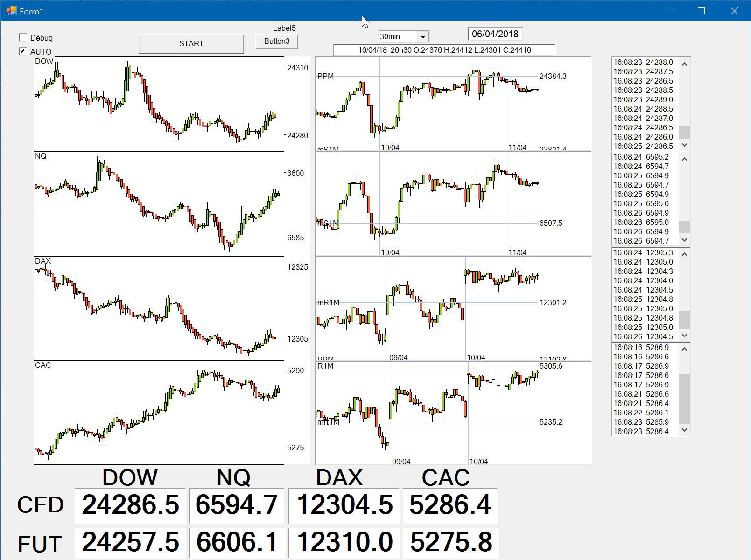Image resolution: width=751 pixels, height=560 pixels.
Task: Click the DOW tick chart with 24310 axis
Action: [x=159, y=104]
